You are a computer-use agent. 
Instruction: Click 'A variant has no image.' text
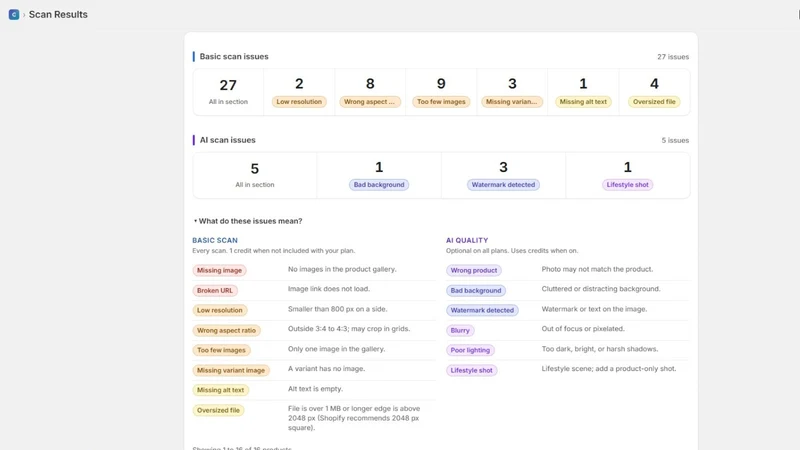point(326,369)
